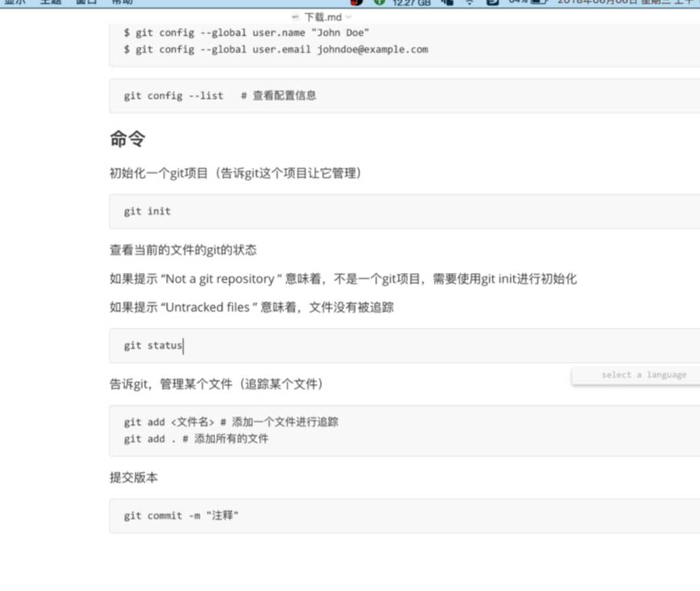Click the 提交版本 paragraph
Screen dimensions: 700x591
[x=133, y=477]
